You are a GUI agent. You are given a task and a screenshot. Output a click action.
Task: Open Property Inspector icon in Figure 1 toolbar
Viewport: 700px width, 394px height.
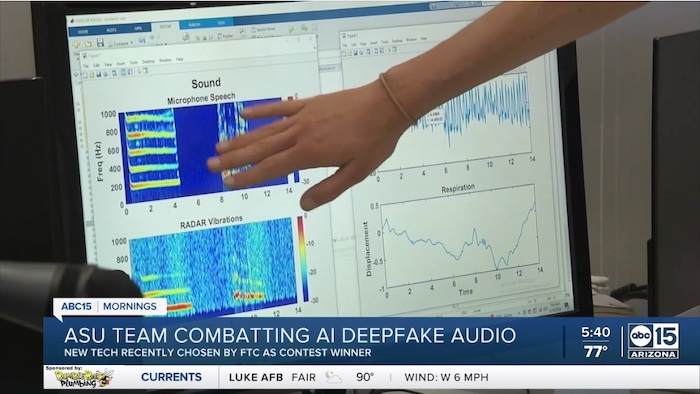(146, 71)
